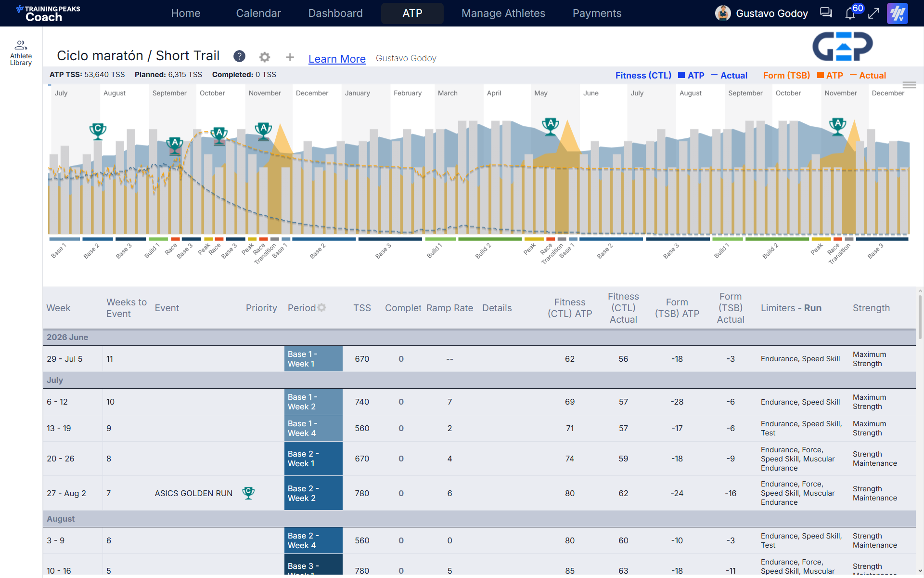
Task: Open the Athlete Library sidebar icon
Action: (x=21, y=53)
